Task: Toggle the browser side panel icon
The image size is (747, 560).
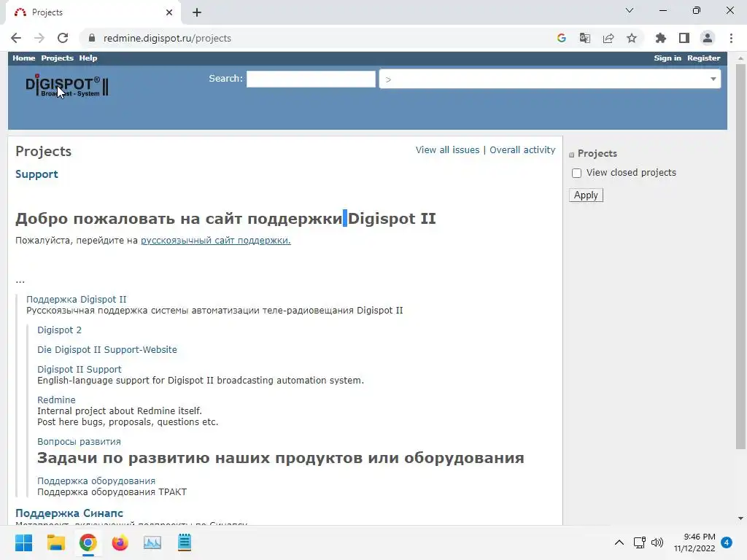Action: click(x=684, y=38)
